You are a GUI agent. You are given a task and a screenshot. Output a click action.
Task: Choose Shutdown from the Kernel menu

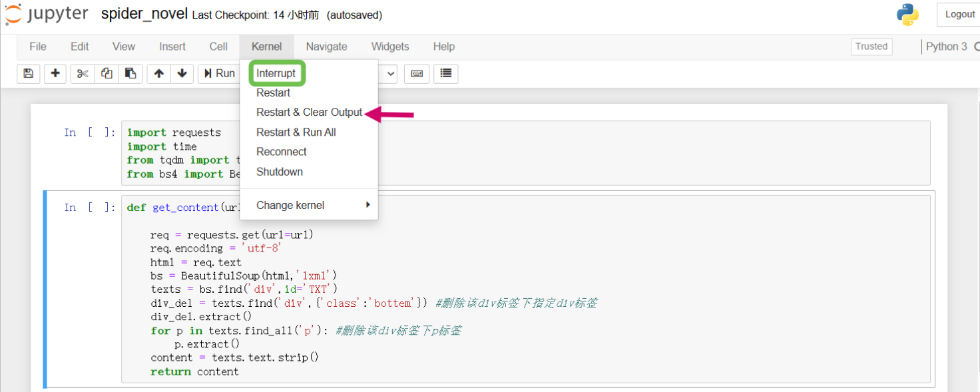[279, 172]
